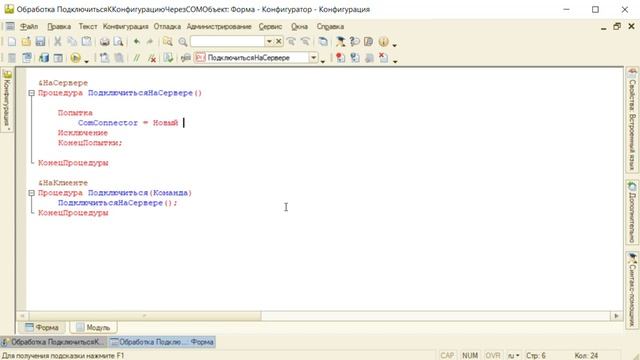Click the Paste clipboard icon
The width and height of the screenshot is (640, 360).
point(87,41)
